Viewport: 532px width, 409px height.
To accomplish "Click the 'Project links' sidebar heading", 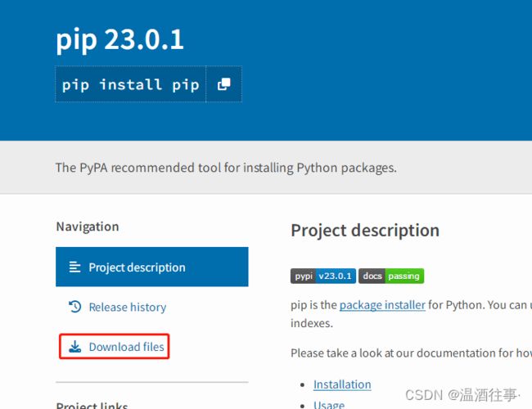I will [92, 405].
